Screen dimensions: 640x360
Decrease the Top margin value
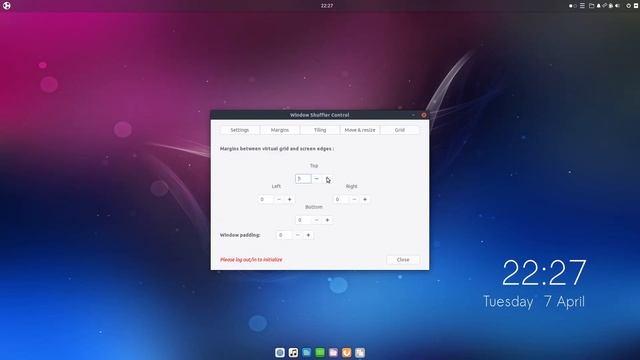pos(316,179)
